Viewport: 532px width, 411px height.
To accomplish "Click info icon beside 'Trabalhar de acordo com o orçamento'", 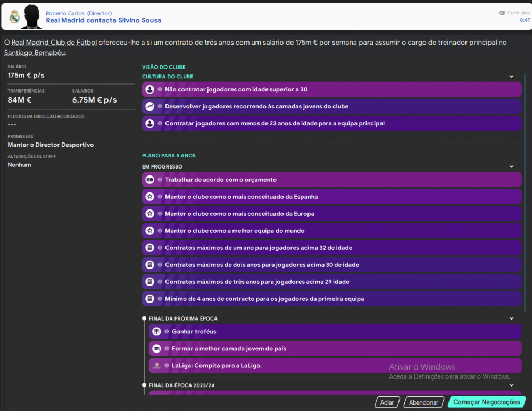I will (160, 180).
